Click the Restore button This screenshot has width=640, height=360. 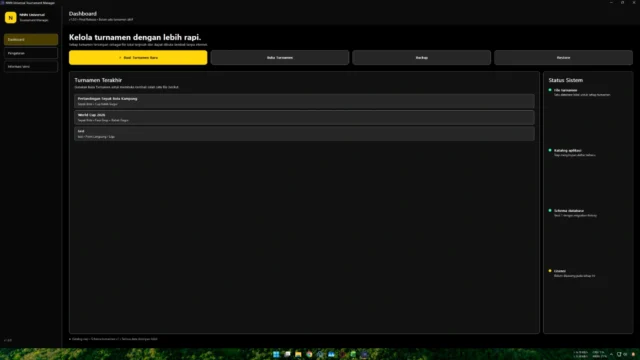click(563, 58)
